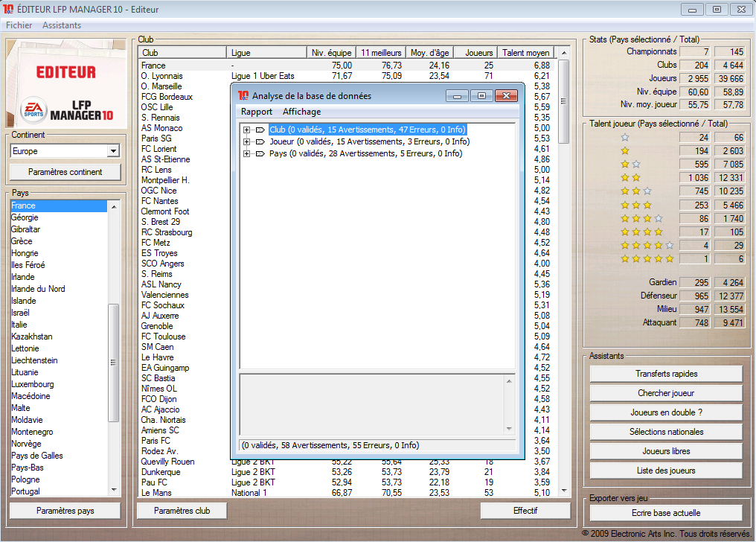
Task: Open the Rapport menu in analysis dialog
Action: click(x=257, y=112)
